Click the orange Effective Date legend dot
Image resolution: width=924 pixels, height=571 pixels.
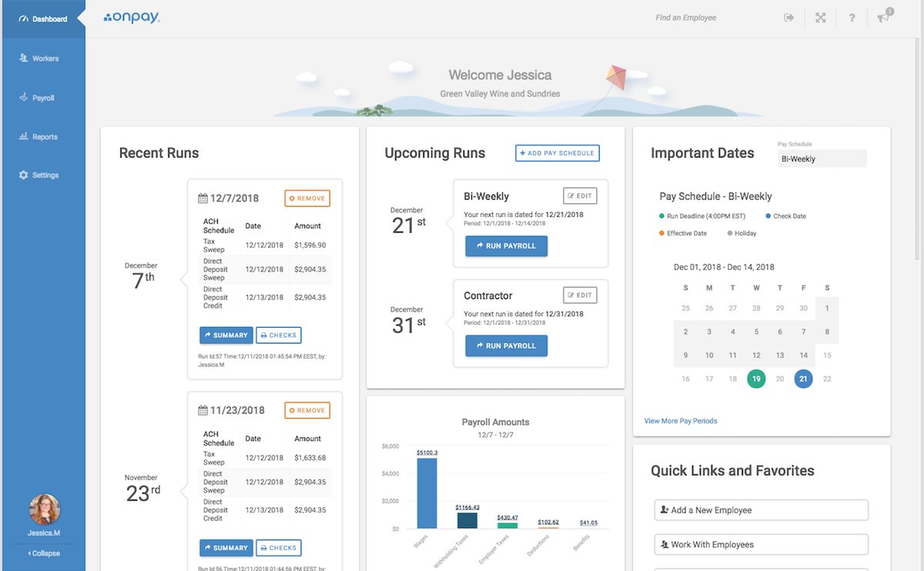pyautogui.click(x=661, y=233)
